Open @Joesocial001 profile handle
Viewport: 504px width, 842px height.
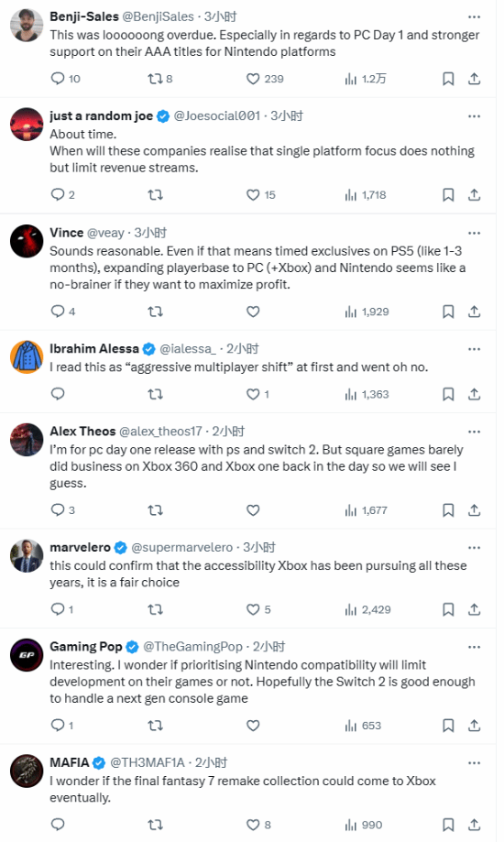pyautogui.click(x=217, y=116)
